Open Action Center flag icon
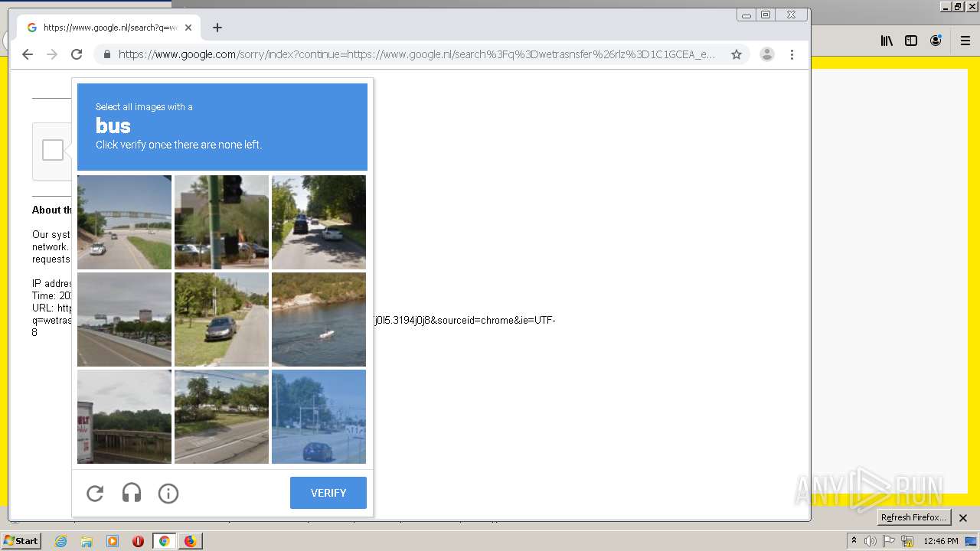The height and width of the screenshot is (551, 980). (x=889, y=541)
